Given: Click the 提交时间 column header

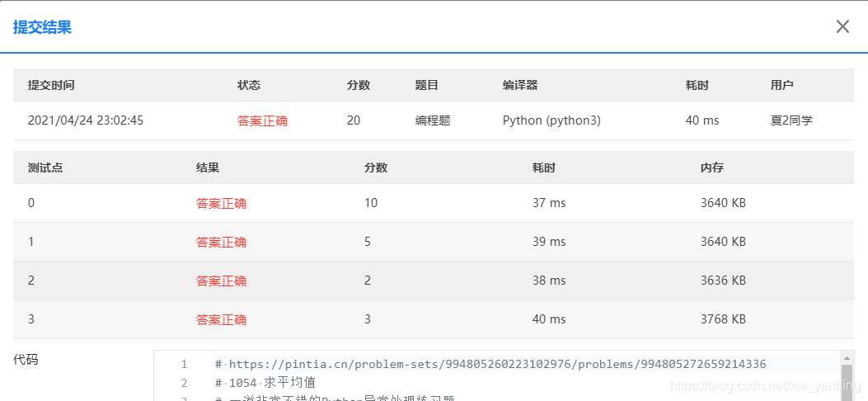Looking at the screenshot, I should click(51, 85).
